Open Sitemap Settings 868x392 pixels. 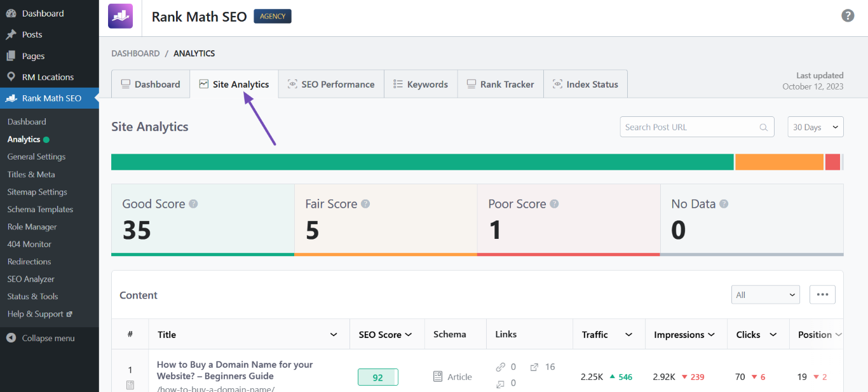37,192
